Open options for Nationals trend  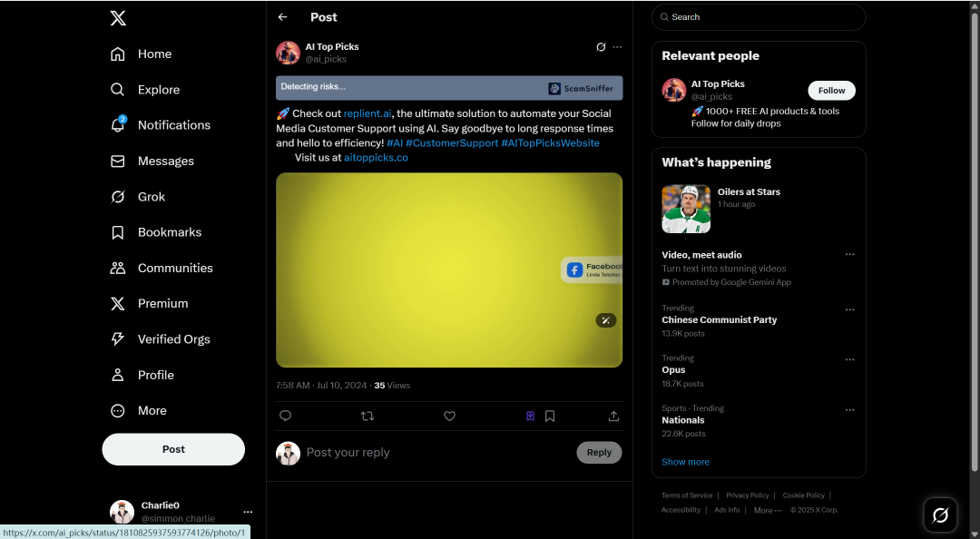tap(849, 410)
